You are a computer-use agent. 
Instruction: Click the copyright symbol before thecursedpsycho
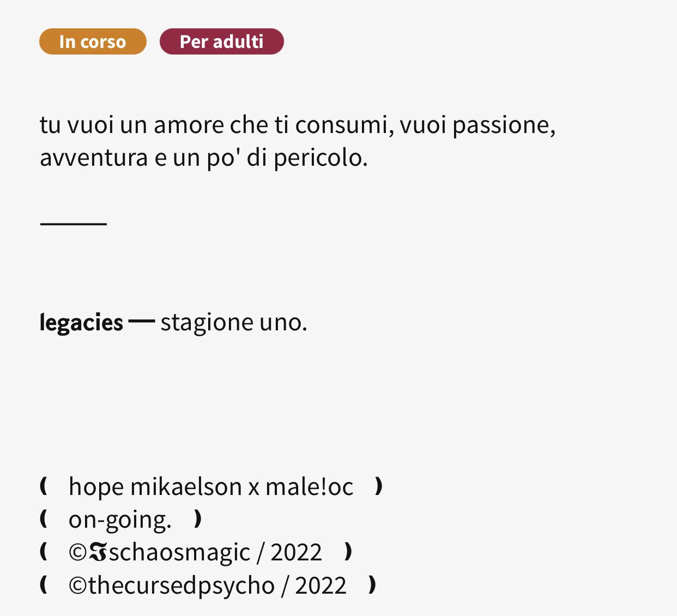pos(78,586)
